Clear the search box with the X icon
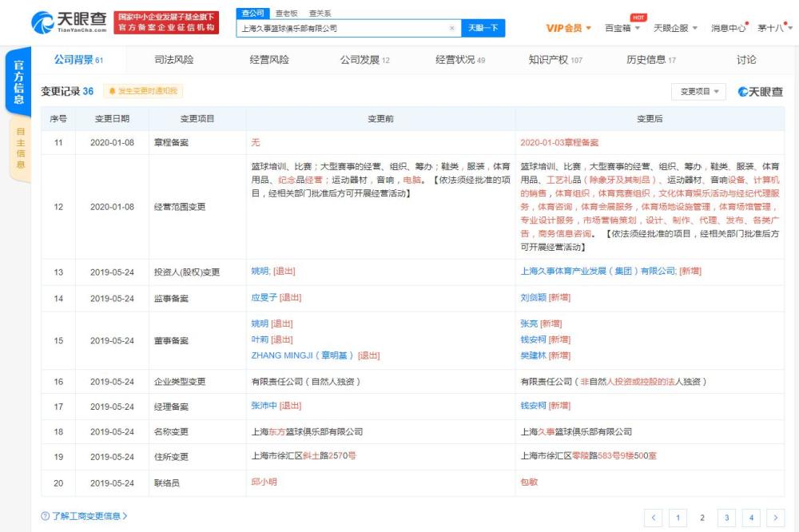This screenshot has width=799, height=532. [451, 29]
